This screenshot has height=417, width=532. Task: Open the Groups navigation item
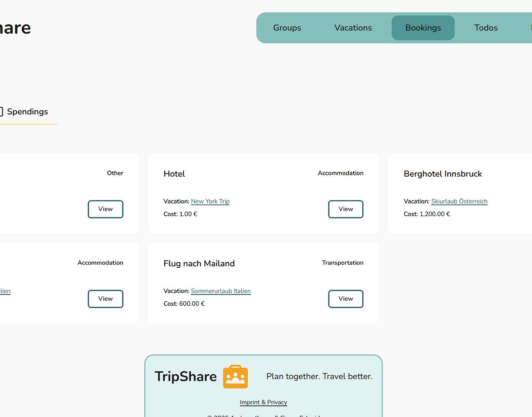pos(287,28)
